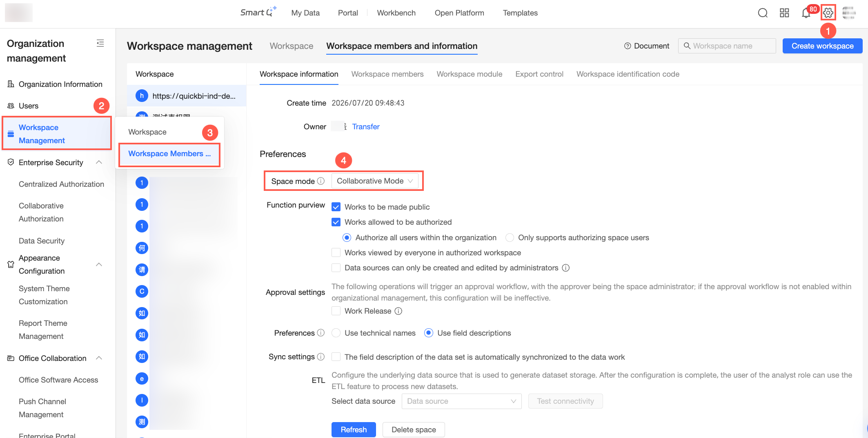Open the Data source select dropdown

pyautogui.click(x=461, y=401)
